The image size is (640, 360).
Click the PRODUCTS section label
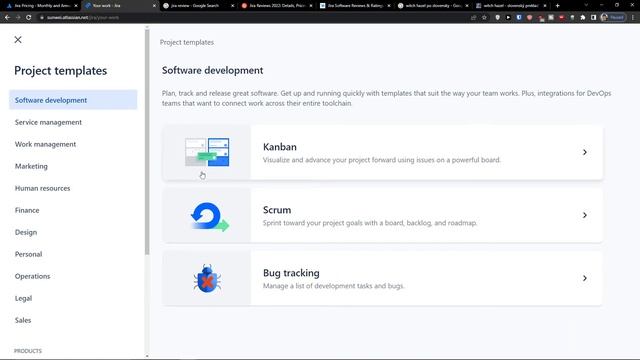(x=28, y=351)
